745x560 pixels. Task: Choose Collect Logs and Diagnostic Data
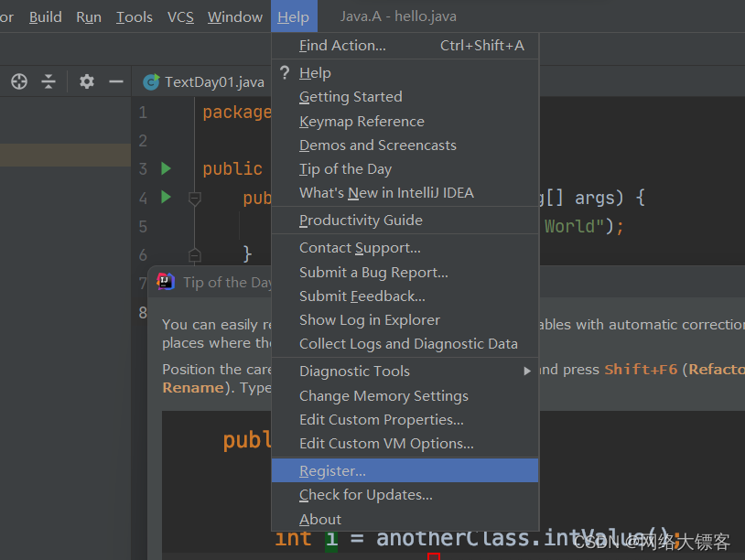click(405, 344)
